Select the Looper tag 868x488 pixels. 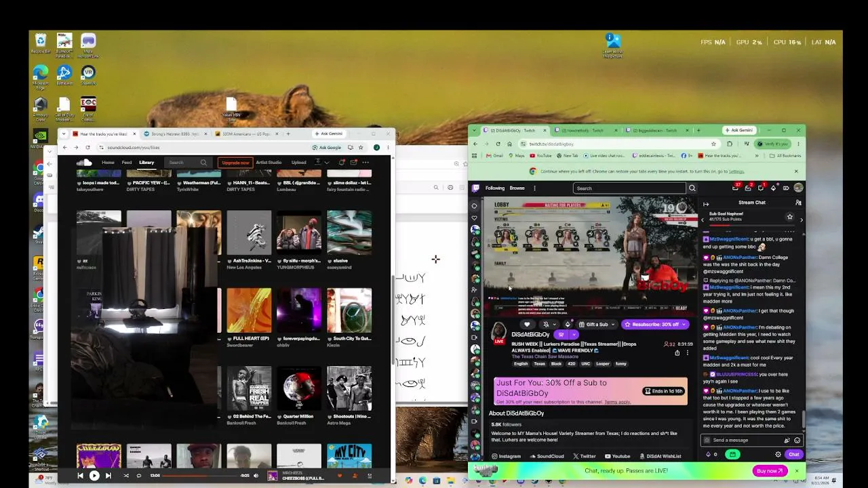602,364
